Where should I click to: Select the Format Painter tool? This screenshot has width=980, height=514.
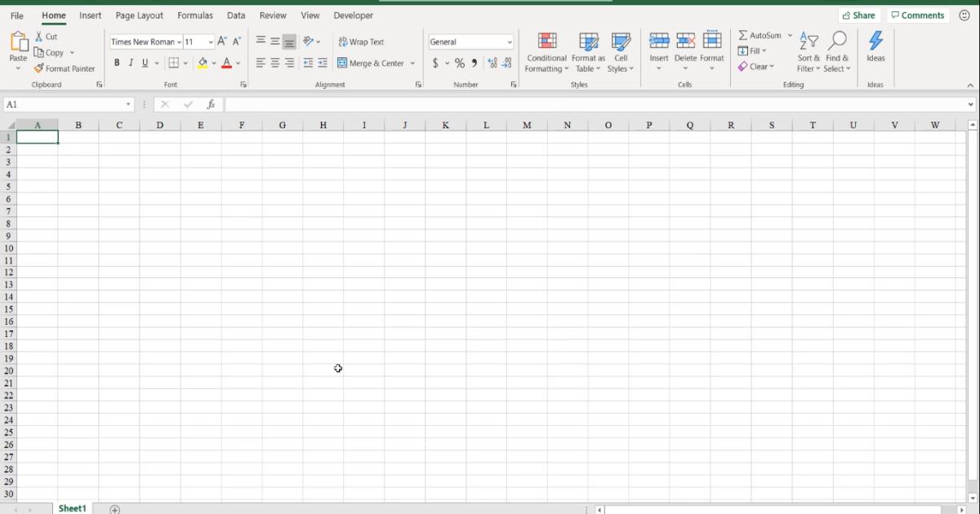click(x=65, y=69)
